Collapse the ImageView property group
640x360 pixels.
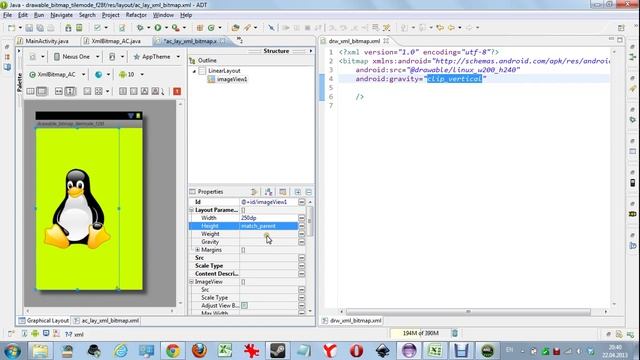191,282
